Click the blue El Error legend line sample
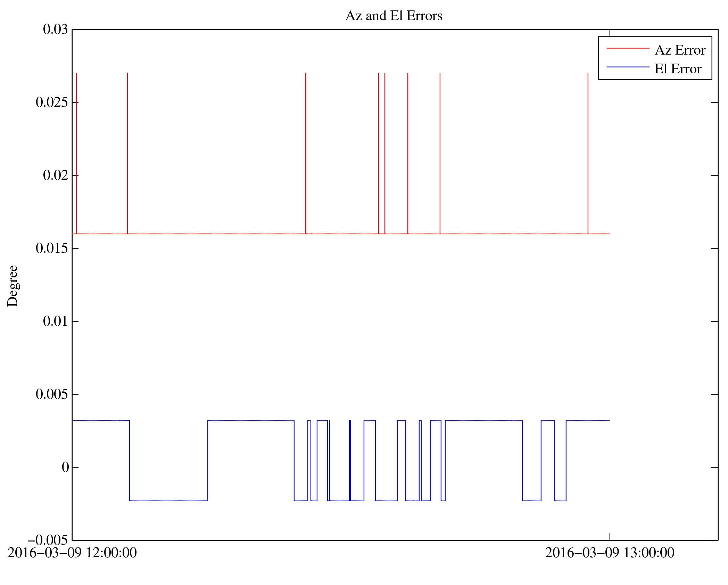728x585 pixels. pyautogui.click(x=628, y=67)
